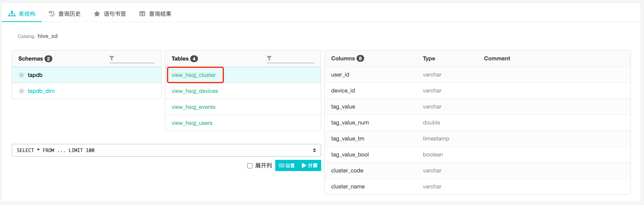The image size is (644, 205).
Task: Open the SELECT * FROM query template dropdown
Action: 166,150
